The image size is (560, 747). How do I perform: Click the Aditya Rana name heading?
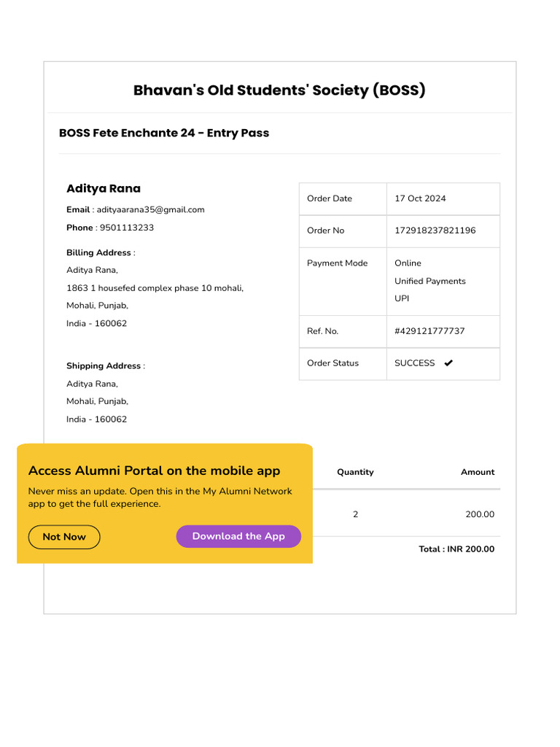[104, 188]
